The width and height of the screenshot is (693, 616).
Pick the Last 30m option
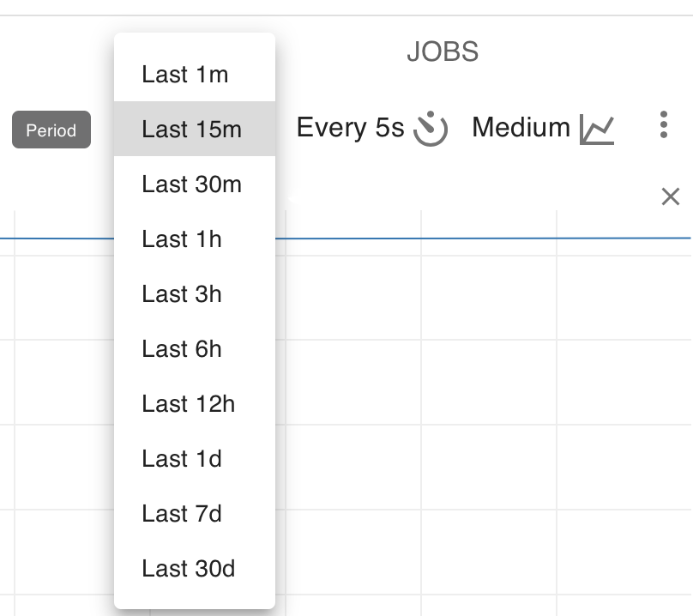tap(195, 184)
